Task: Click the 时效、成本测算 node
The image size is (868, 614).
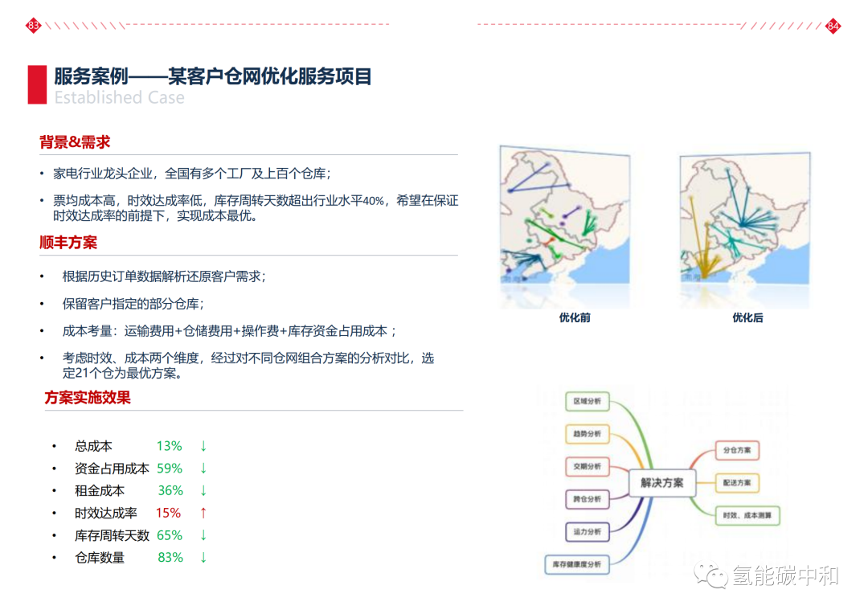Action: pyautogui.click(x=747, y=515)
